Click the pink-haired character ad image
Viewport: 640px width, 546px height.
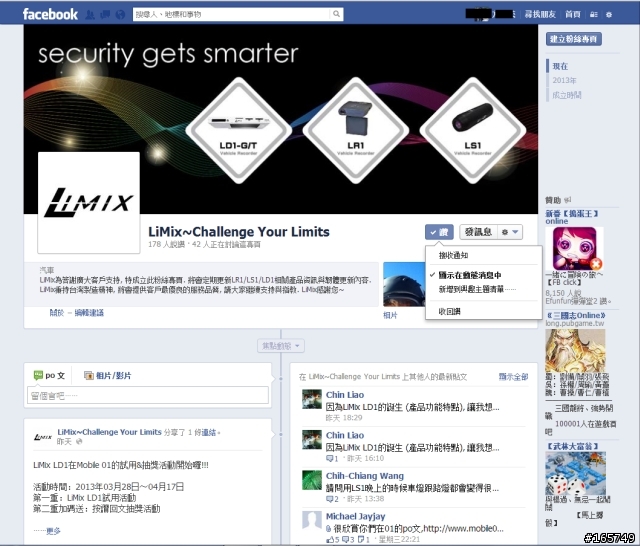[574, 249]
